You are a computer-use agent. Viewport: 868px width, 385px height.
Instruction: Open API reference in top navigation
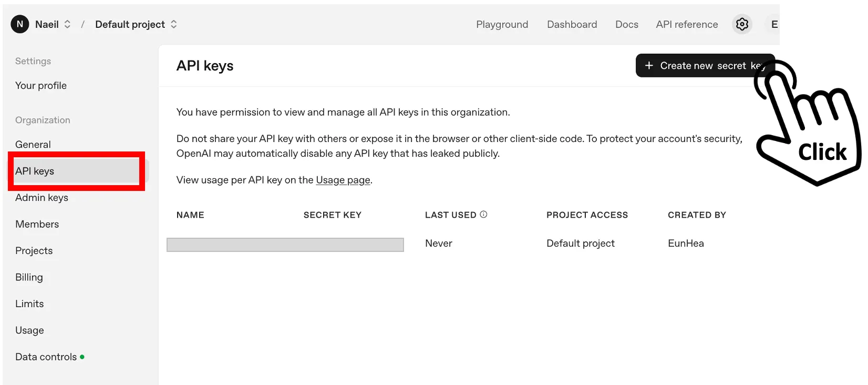(687, 24)
